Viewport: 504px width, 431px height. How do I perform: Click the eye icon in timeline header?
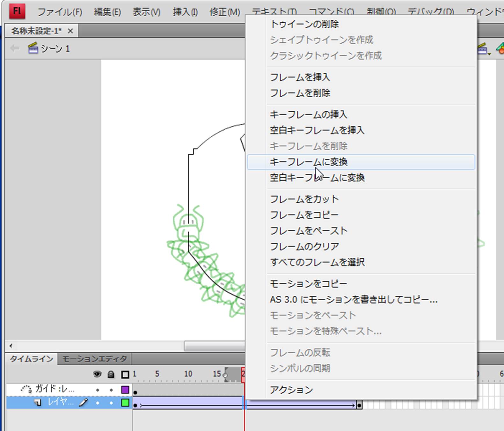97,374
